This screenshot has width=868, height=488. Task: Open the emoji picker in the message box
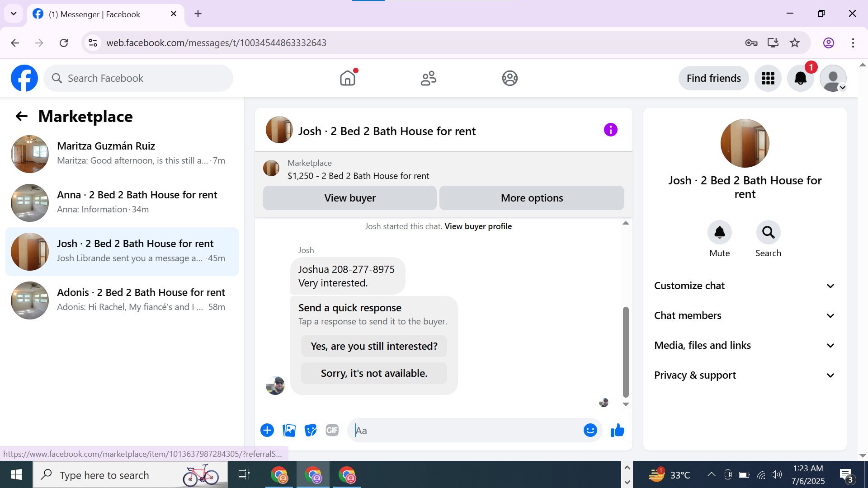point(590,430)
